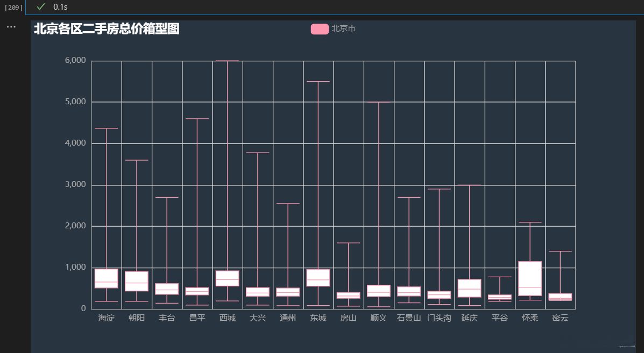Click the 延庆 x-axis label
Image resolution: width=644 pixels, height=353 pixels.
pyautogui.click(x=470, y=318)
